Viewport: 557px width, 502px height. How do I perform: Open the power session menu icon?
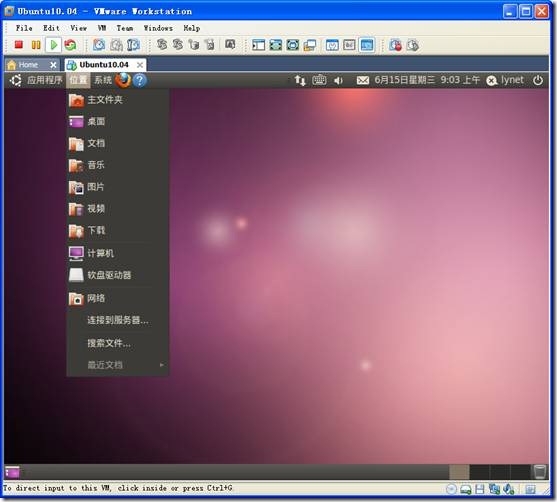point(538,80)
